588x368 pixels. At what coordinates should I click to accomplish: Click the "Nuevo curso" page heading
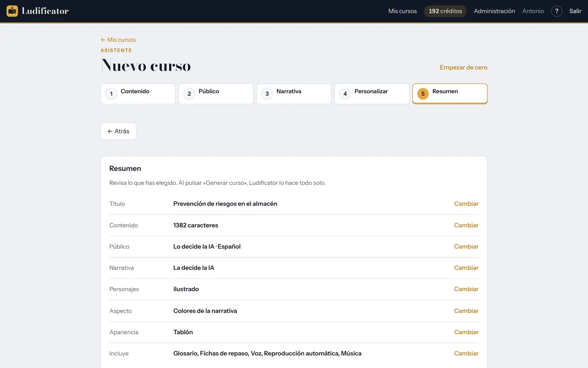click(146, 66)
